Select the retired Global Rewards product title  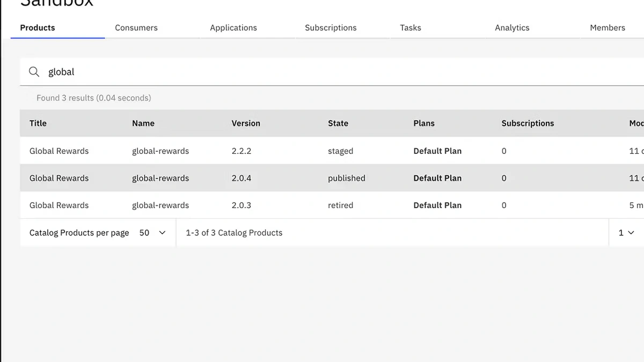tap(59, 205)
